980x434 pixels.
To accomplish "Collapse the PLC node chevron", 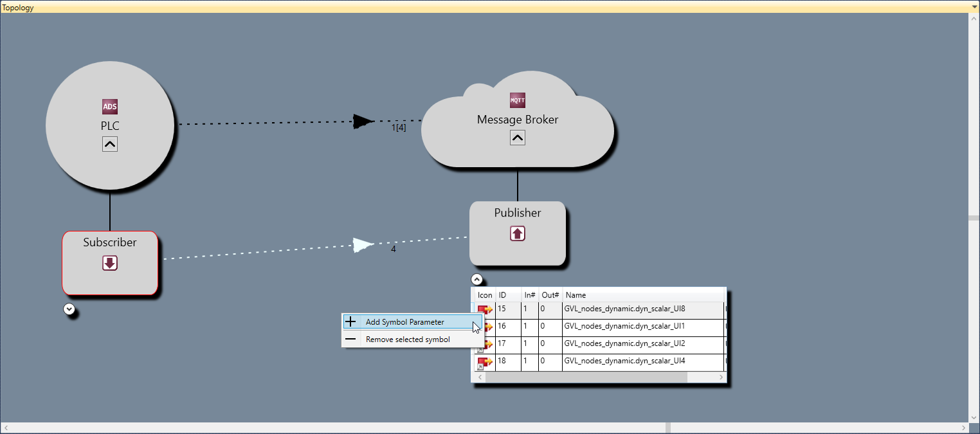I will pyautogui.click(x=110, y=145).
